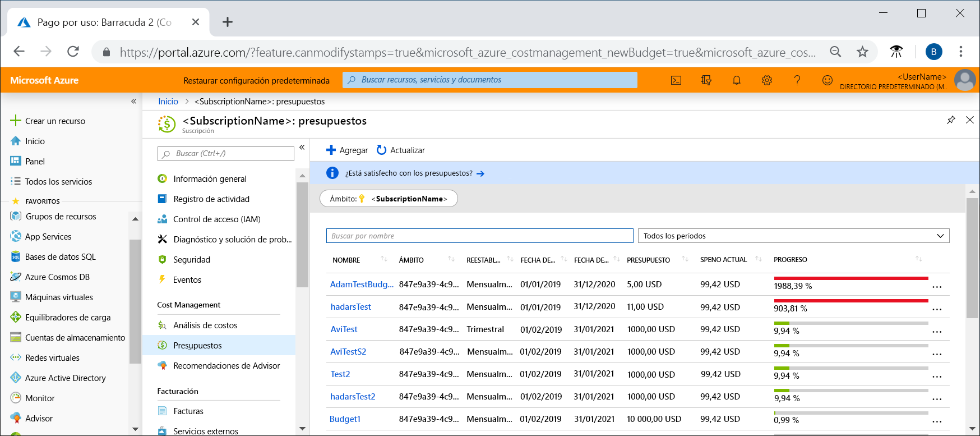Open Bases de datos SQL

pyautogui.click(x=60, y=257)
